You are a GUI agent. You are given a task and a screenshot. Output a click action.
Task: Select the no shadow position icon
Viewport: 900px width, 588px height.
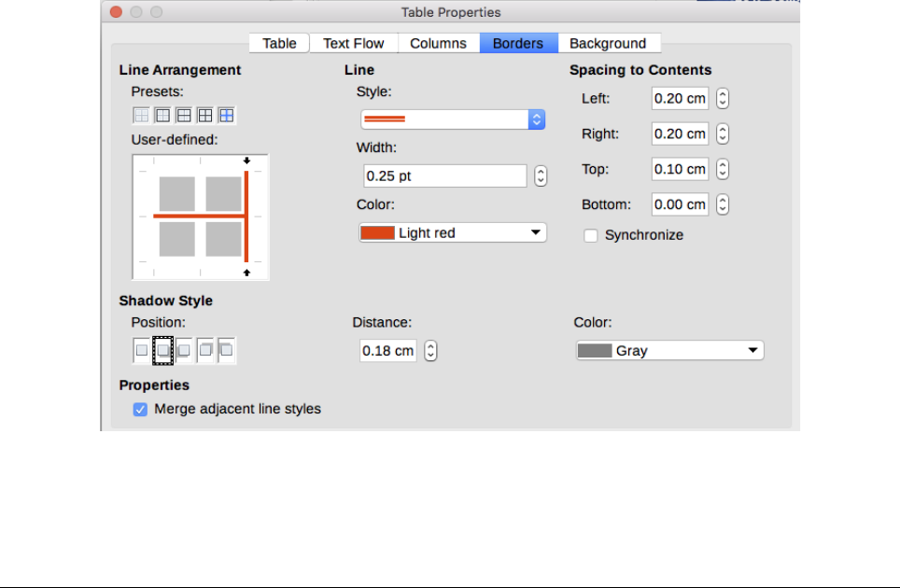click(x=142, y=350)
